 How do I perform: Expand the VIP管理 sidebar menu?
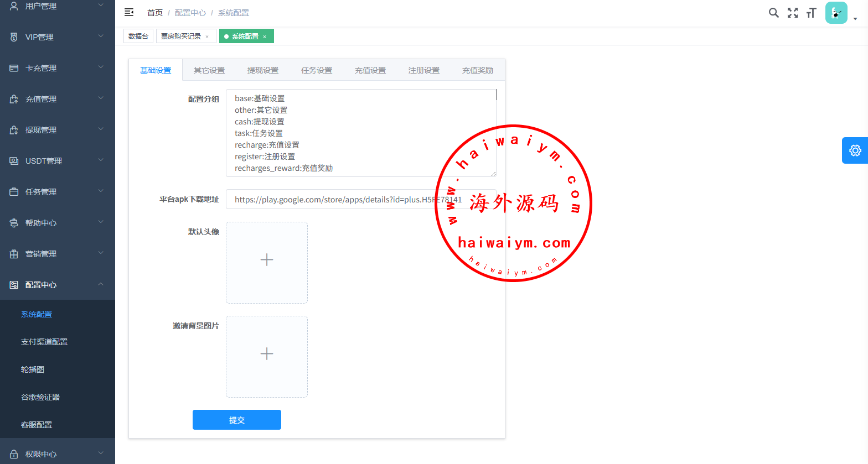click(x=57, y=37)
